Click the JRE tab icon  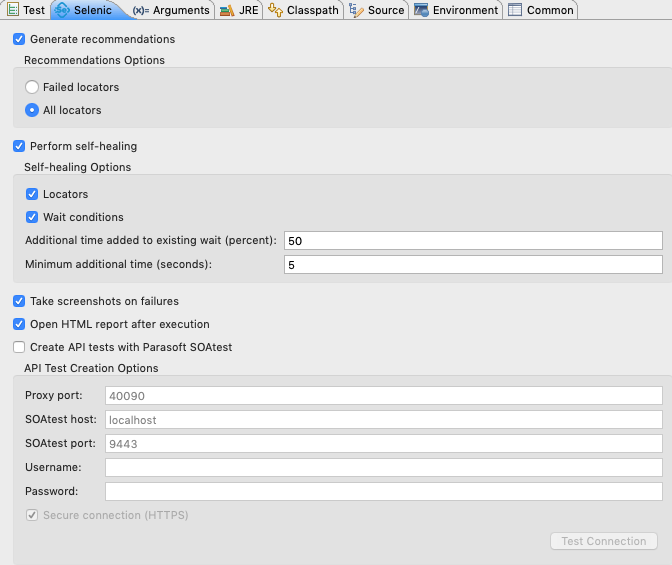point(227,10)
